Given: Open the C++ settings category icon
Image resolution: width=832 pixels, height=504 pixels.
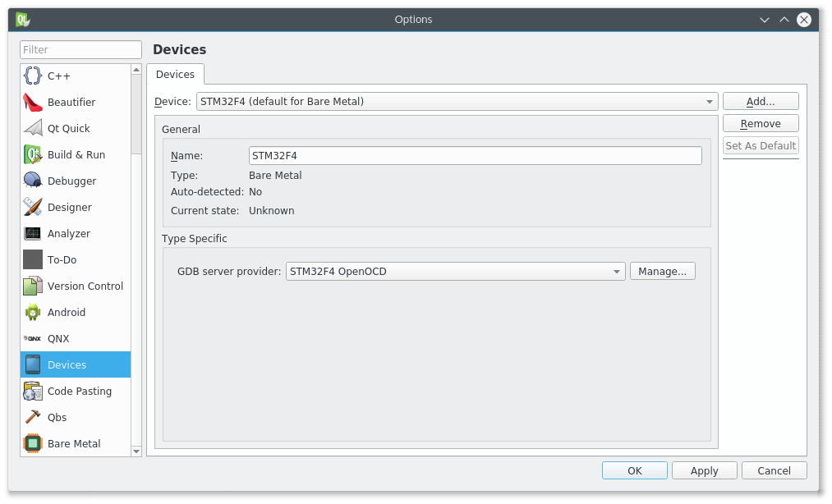Looking at the screenshot, I should click(32, 76).
